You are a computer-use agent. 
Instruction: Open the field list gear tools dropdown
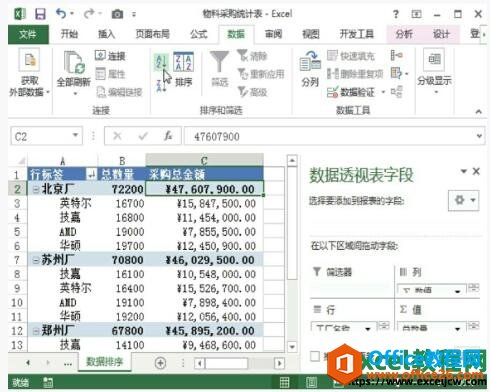464,200
